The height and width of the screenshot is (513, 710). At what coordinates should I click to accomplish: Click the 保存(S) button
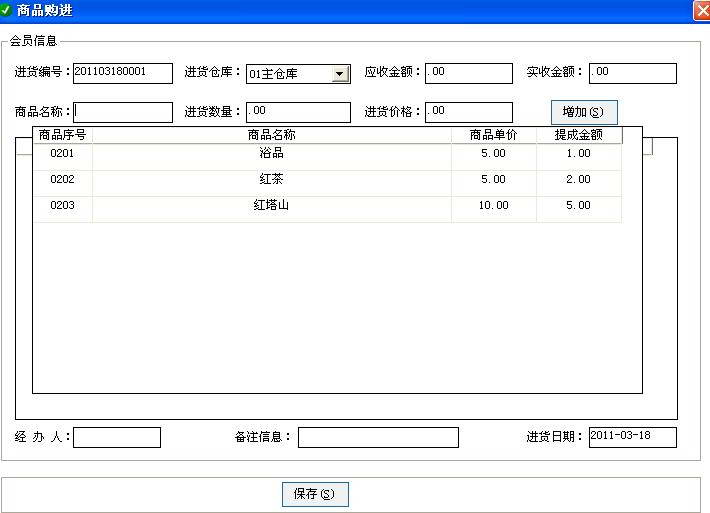point(315,494)
